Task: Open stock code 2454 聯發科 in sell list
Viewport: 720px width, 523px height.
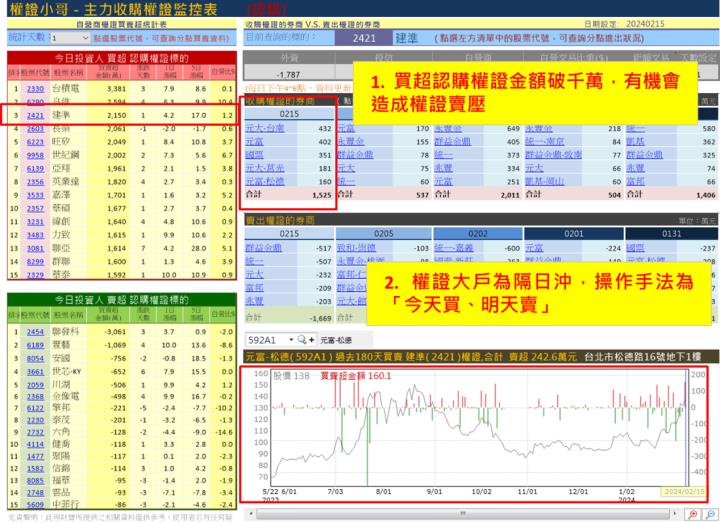Action: pos(35,332)
